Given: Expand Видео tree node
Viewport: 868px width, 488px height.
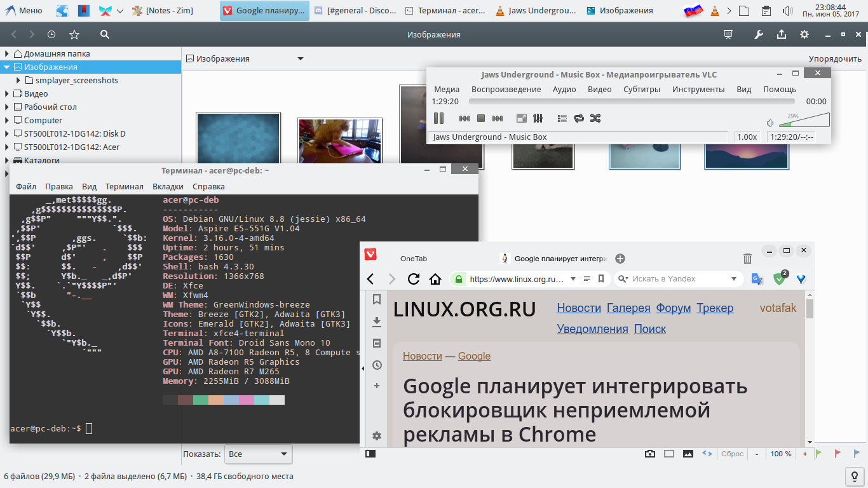Looking at the screenshot, I should 6,93.
